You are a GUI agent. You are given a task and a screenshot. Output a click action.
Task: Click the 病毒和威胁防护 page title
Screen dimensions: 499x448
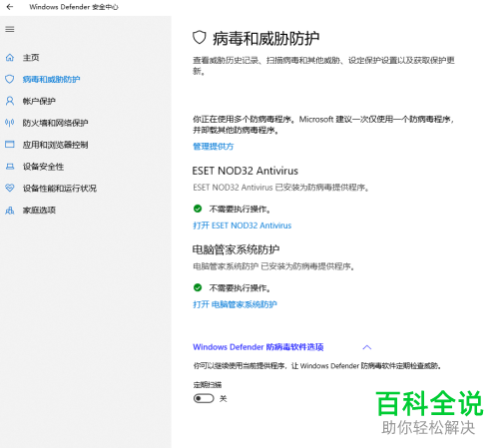pos(266,38)
